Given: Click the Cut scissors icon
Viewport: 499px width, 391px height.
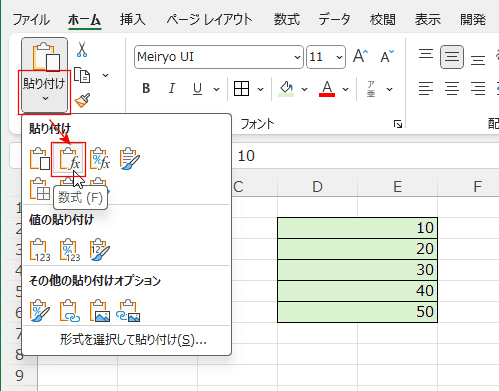Looking at the screenshot, I should tap(82, 49).
